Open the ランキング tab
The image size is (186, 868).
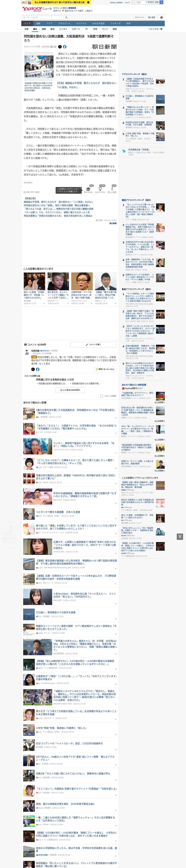(x=115, y=24)
